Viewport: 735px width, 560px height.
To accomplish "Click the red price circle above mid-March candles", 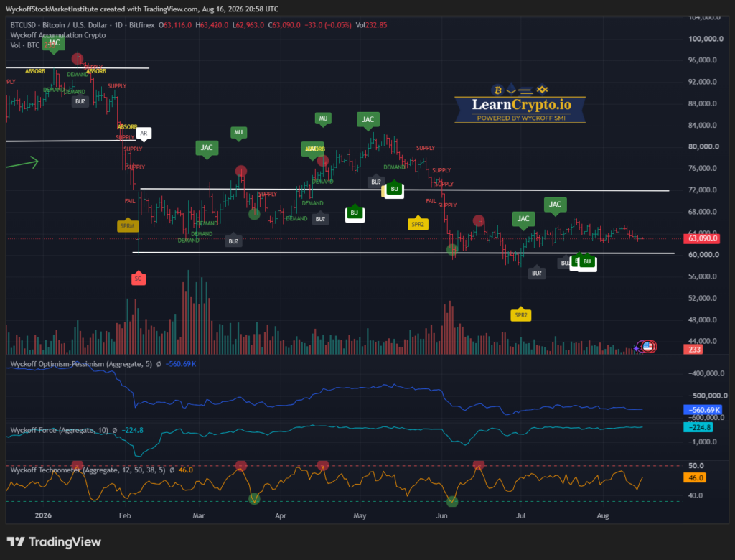I will [x=241, y=171].
